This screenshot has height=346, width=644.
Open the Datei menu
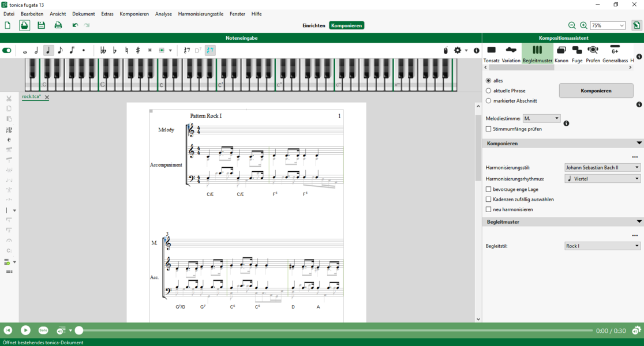9,14
